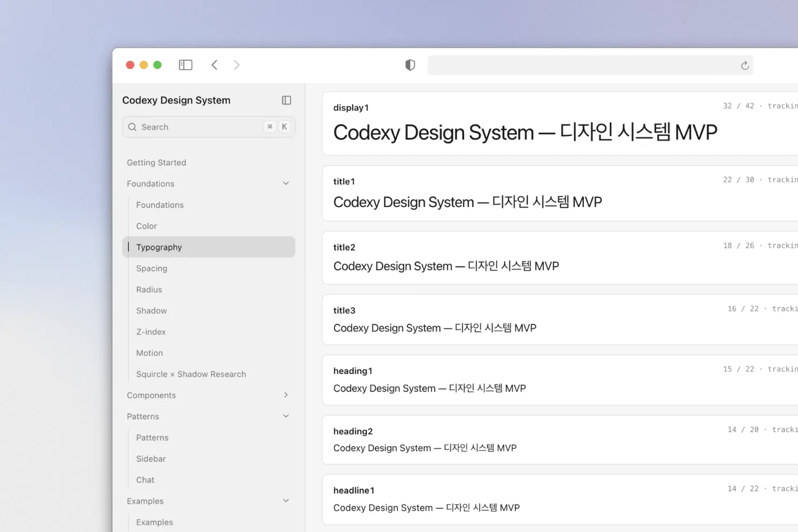Open the privacy shield icon
The height and width of the screenshot is (532, 798).
(x=410, y=65)
